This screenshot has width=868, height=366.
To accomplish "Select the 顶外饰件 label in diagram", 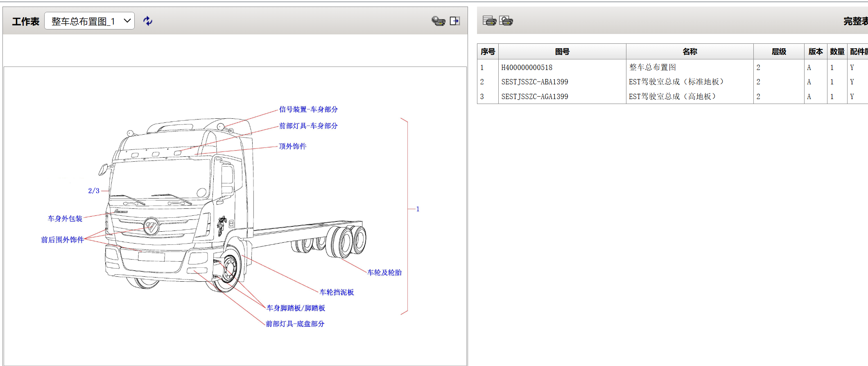I will [292, 146].
